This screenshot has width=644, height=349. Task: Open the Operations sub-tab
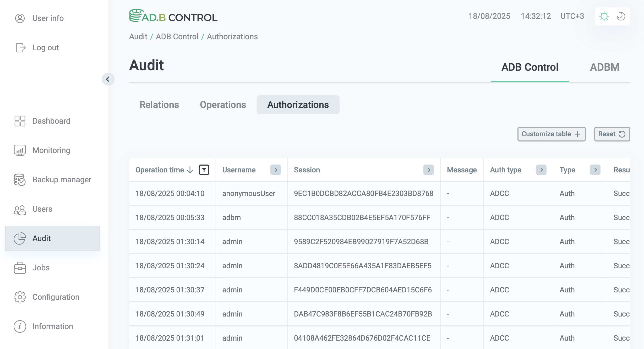223,105
